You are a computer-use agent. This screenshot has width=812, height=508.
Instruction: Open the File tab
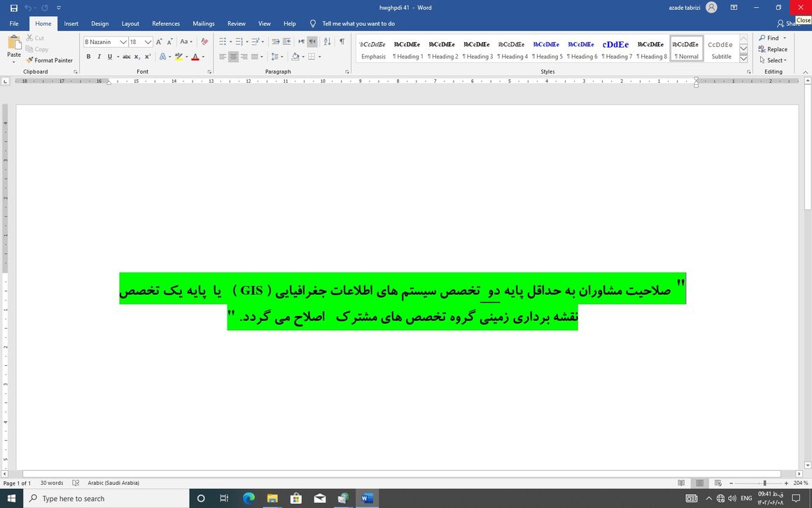pyautogui.click(x=14, y=24)
